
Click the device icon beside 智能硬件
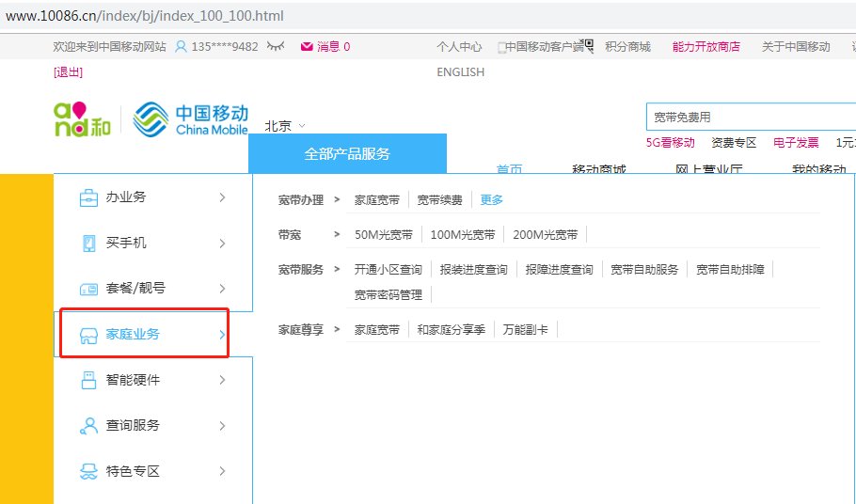(88, 380)
